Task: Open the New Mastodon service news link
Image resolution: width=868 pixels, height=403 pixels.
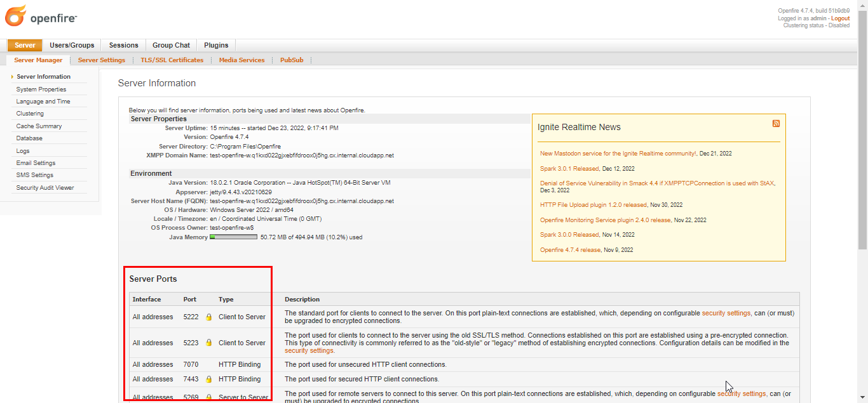Action: coord(618,154)
